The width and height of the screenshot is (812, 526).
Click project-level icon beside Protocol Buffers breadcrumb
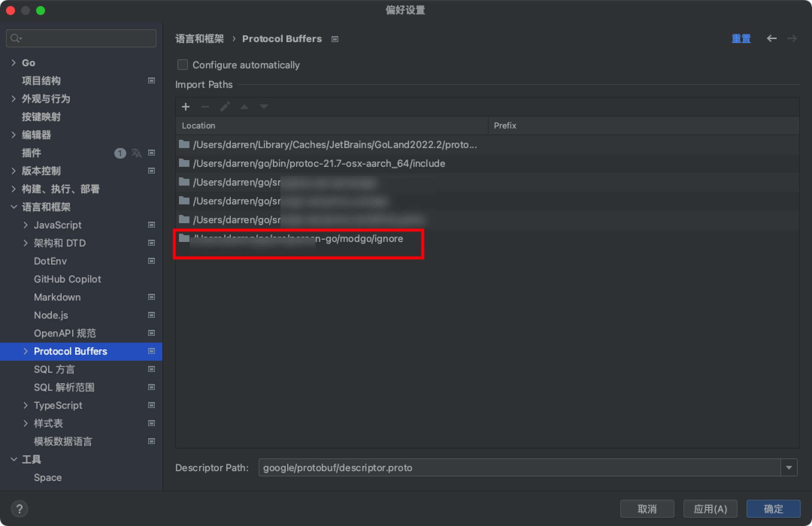tap(335, 39)
